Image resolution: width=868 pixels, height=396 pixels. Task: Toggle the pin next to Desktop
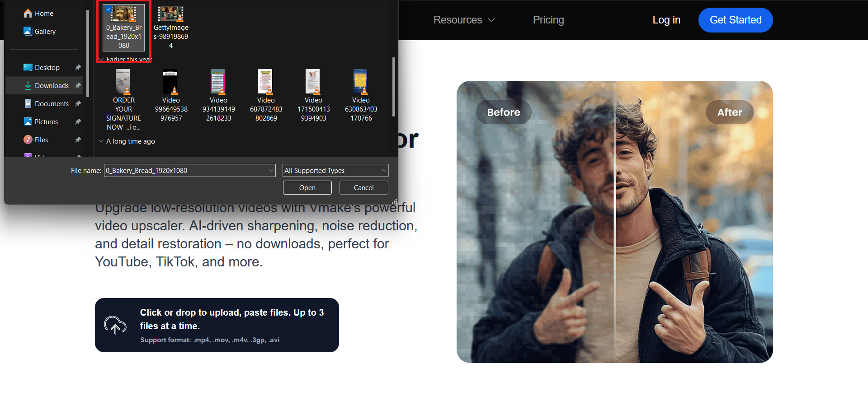(x=78, y=67)
